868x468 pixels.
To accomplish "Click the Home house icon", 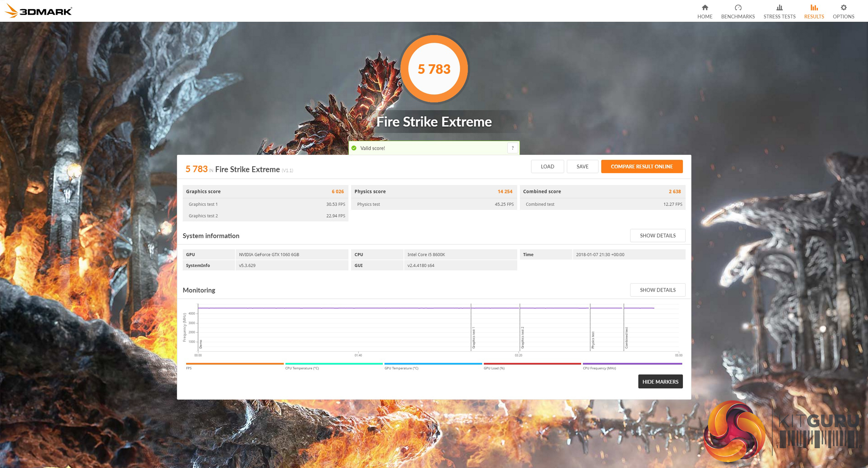I will 705,7.
